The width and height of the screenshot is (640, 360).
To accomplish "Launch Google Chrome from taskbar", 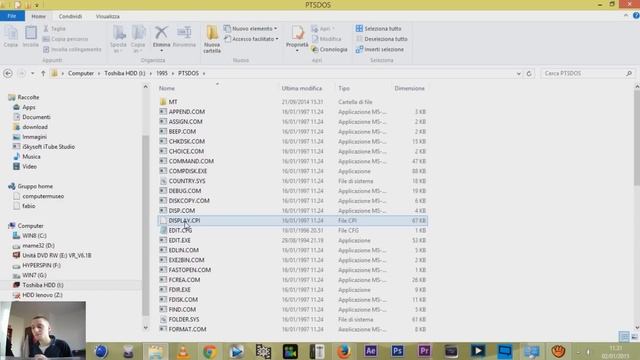I will click(210, 351).
